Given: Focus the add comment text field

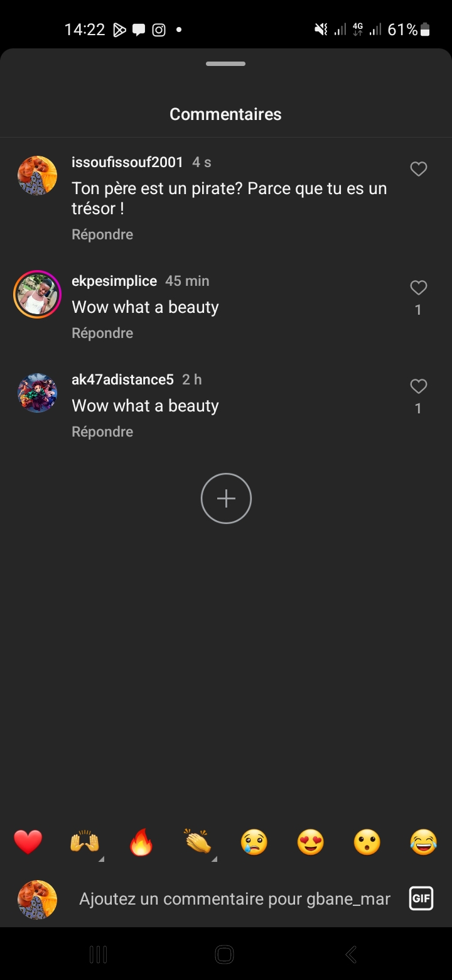Looking at the screenshot, I should [234, 899].
